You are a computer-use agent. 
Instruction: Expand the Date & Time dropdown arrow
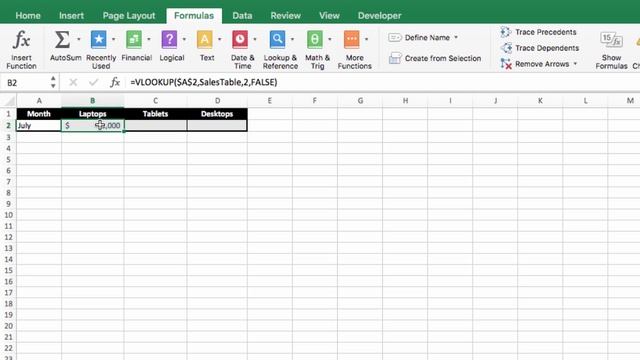[x=255, y=39]
